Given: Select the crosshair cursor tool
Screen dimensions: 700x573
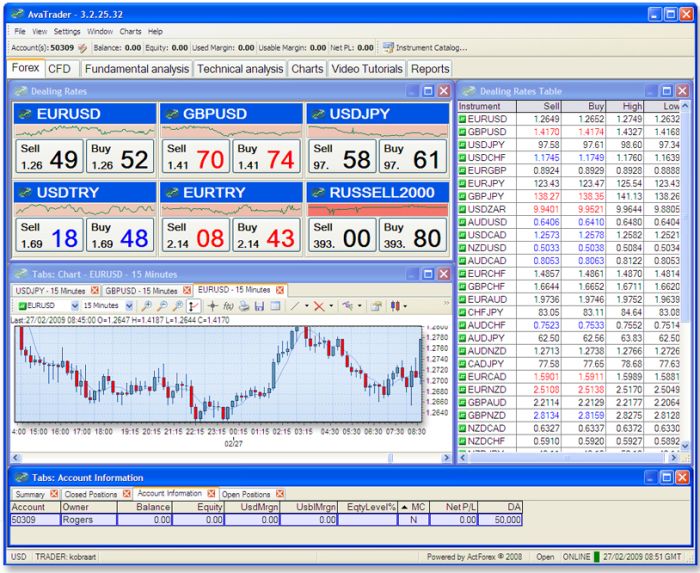Looking at the screenshot, I should [212, 306].
